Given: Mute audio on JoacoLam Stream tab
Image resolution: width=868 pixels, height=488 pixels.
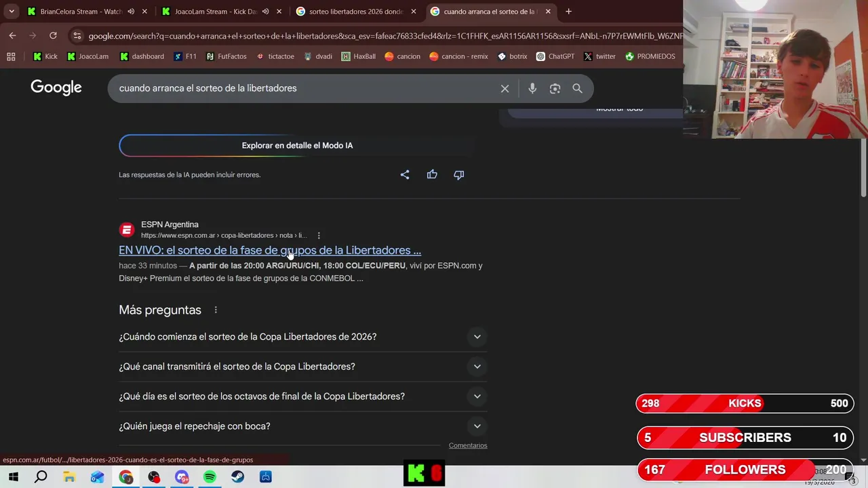Looking at the screenshot, I should 265,12.
